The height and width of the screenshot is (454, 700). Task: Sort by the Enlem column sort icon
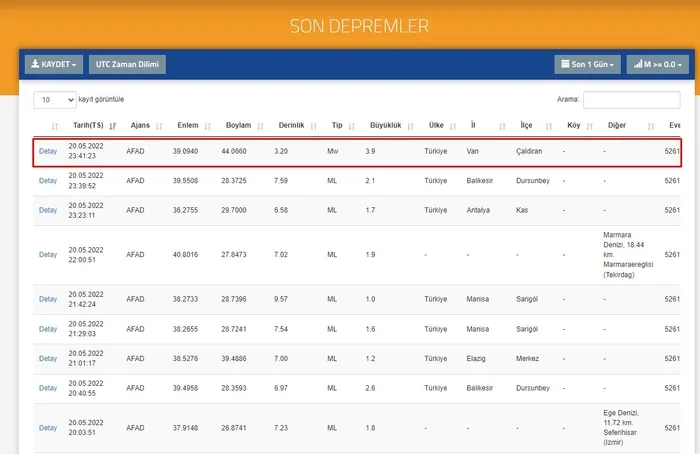tap(208, 126)
